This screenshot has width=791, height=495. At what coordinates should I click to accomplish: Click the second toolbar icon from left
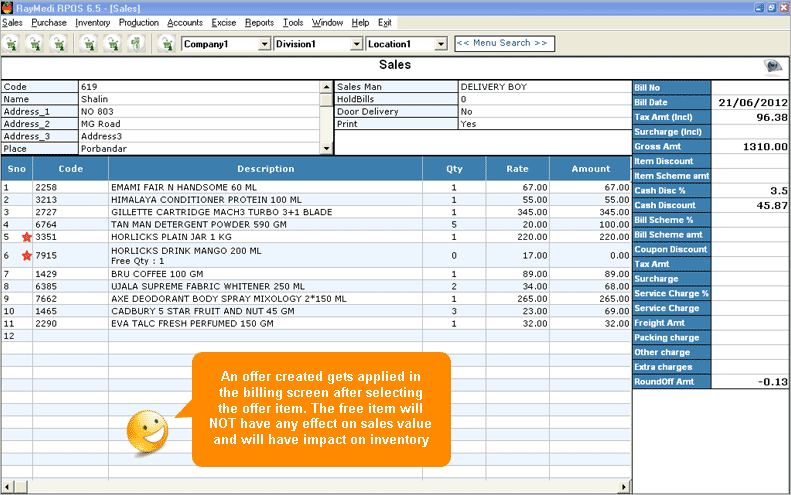tap(35, 43)
